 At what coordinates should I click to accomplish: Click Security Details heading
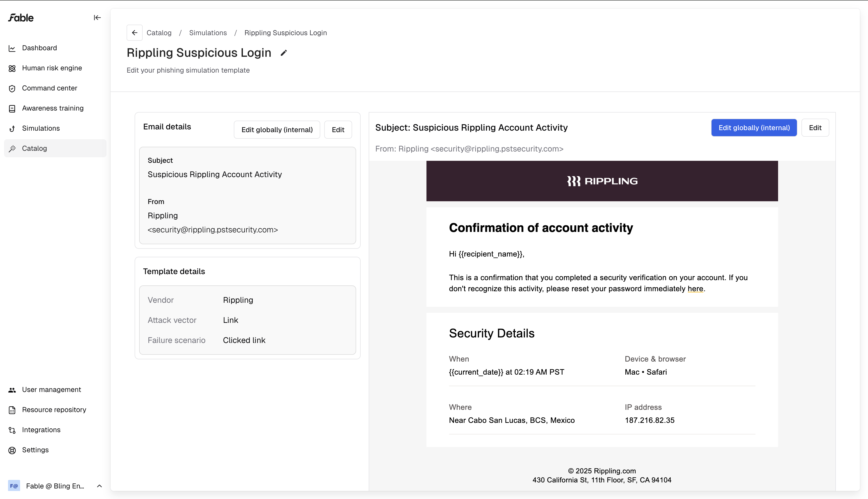pyautogui.click(x=492, y=333)
